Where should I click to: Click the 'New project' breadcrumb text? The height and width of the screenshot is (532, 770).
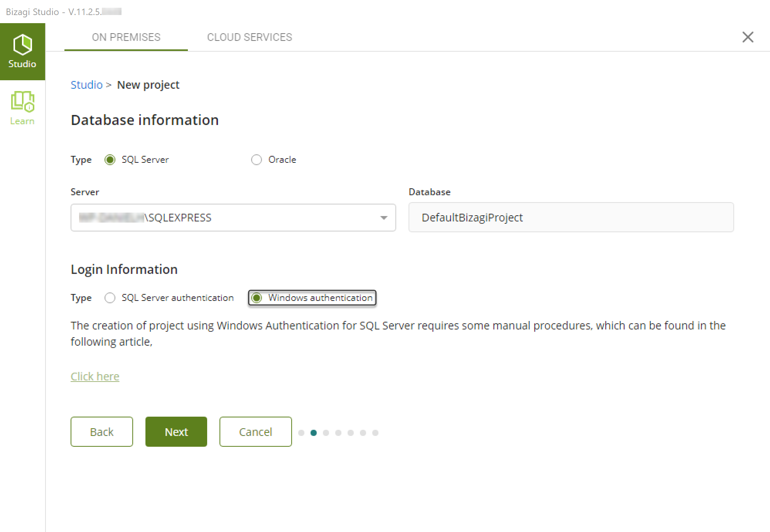[x=148, y=85]
